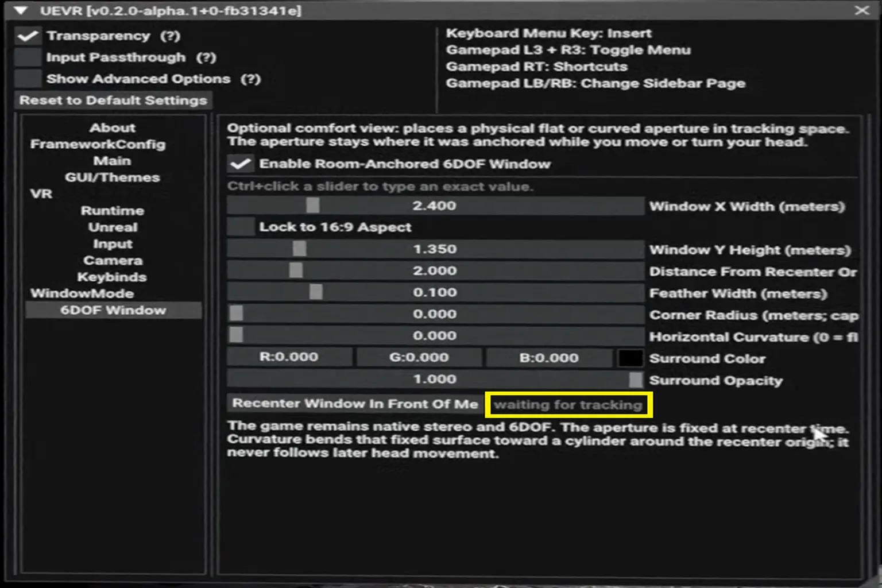Click the R:0.000 surround color field
Screen dimensions: 882x588
tap(289, 357)
